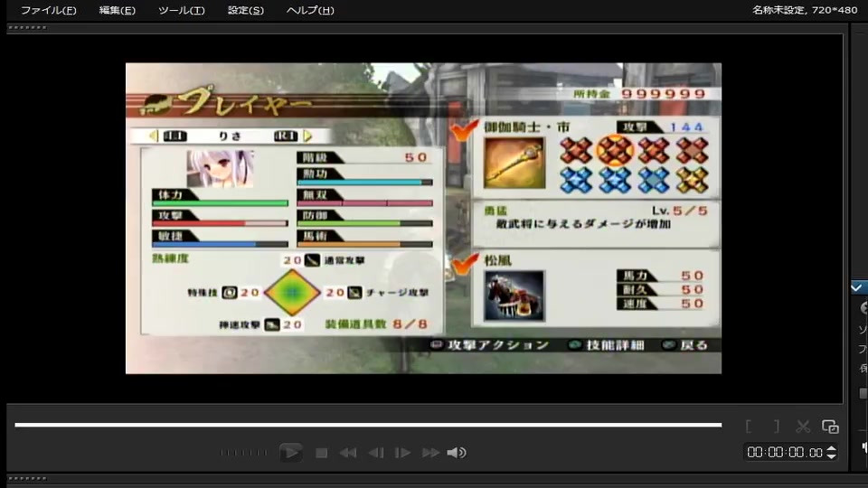The width and height of the screenshot is (868, 488).
Task: Open the ツール(T) menu
Action: [x=181, y=11]
